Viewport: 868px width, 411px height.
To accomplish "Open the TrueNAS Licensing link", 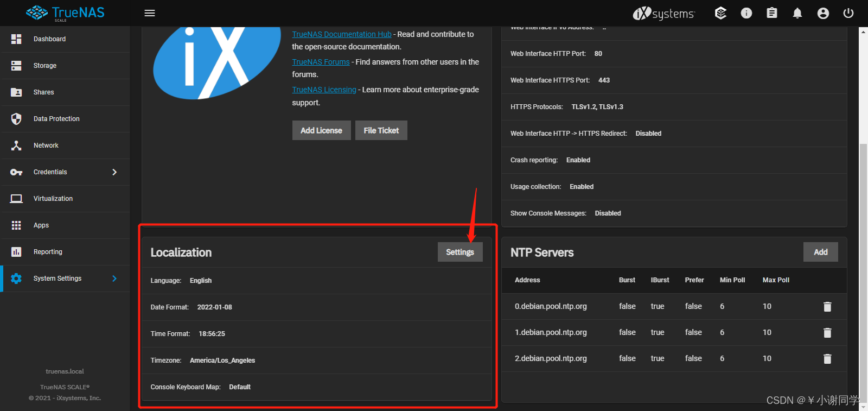I will (324, 90).
